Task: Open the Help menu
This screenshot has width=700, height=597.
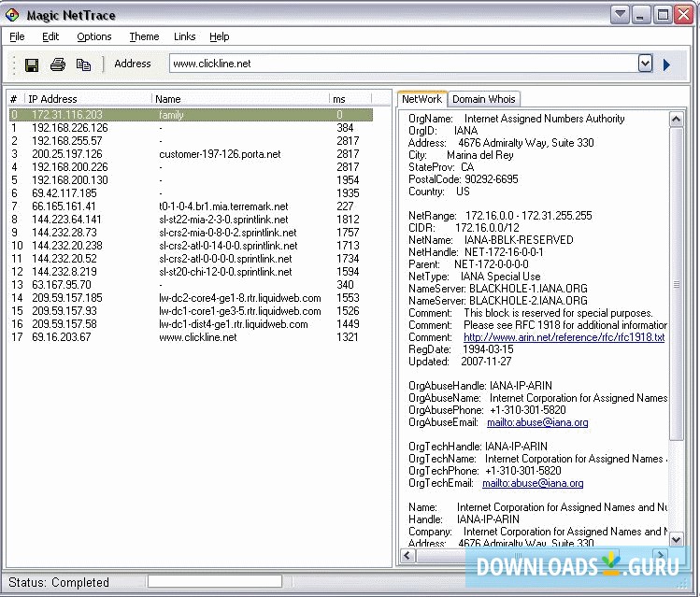Action: click(x=220, y=36)
